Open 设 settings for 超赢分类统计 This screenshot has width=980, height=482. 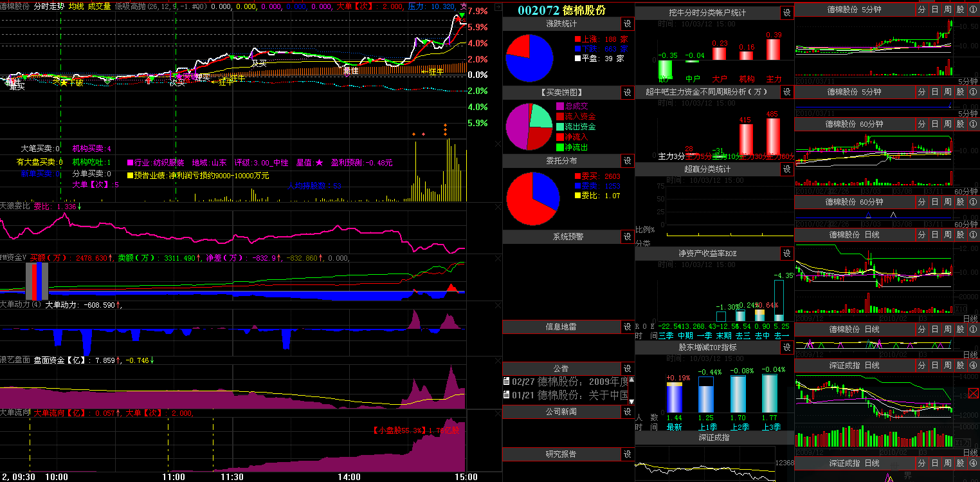coord(787,169)
